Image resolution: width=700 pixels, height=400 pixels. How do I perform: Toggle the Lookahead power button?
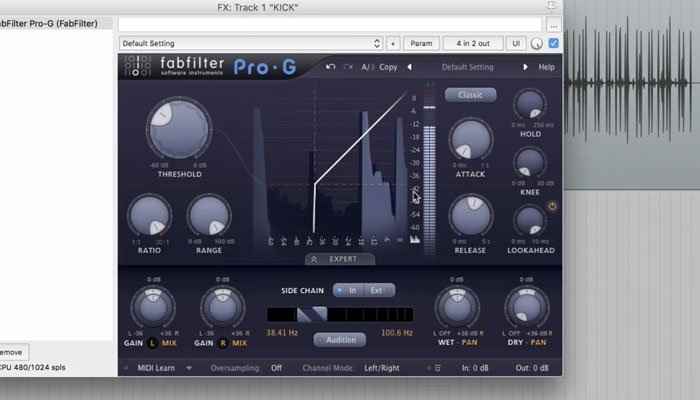pyautogui.click(x=552, y=206)
